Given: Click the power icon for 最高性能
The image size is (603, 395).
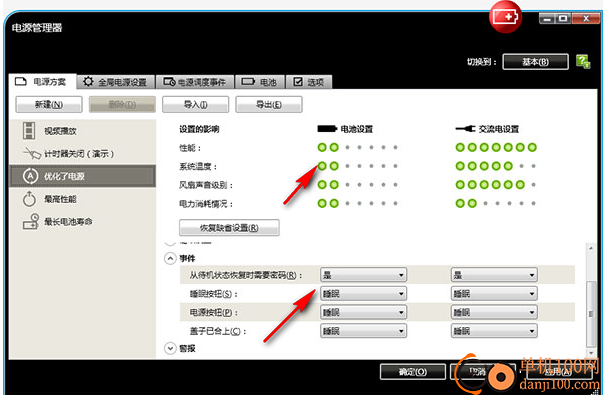Looking at the screenshot, I should [29, 199].
